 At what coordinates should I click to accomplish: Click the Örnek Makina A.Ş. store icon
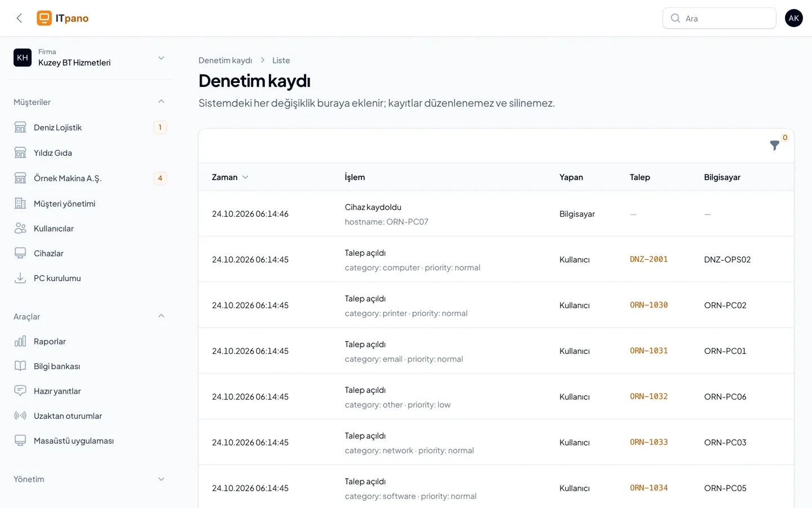pyautogui.click(x=20, y=178)
